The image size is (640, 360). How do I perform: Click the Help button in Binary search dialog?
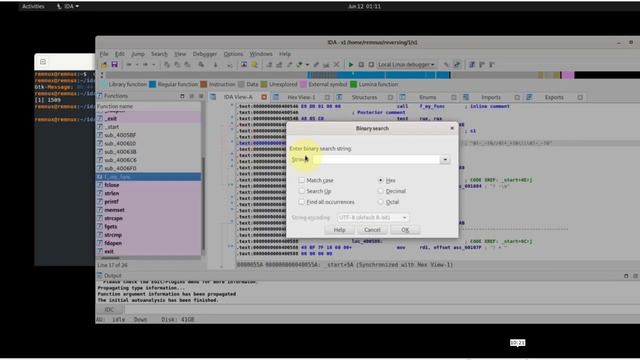[x=340, y=230]
